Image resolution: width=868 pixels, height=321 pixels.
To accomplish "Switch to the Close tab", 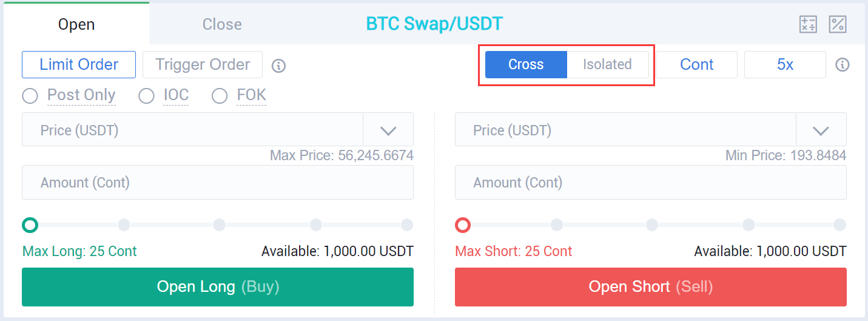I will point(222,24).
